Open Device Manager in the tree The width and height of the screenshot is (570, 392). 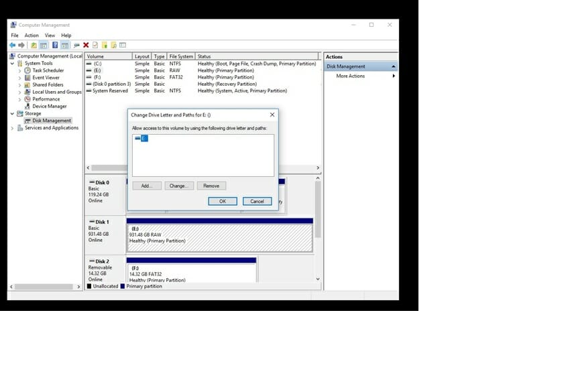50,106
